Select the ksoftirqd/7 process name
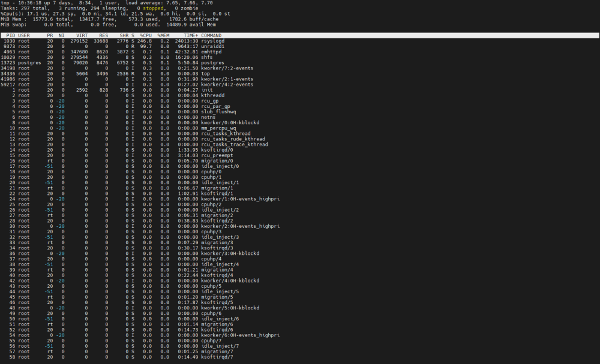 point(217,357)
